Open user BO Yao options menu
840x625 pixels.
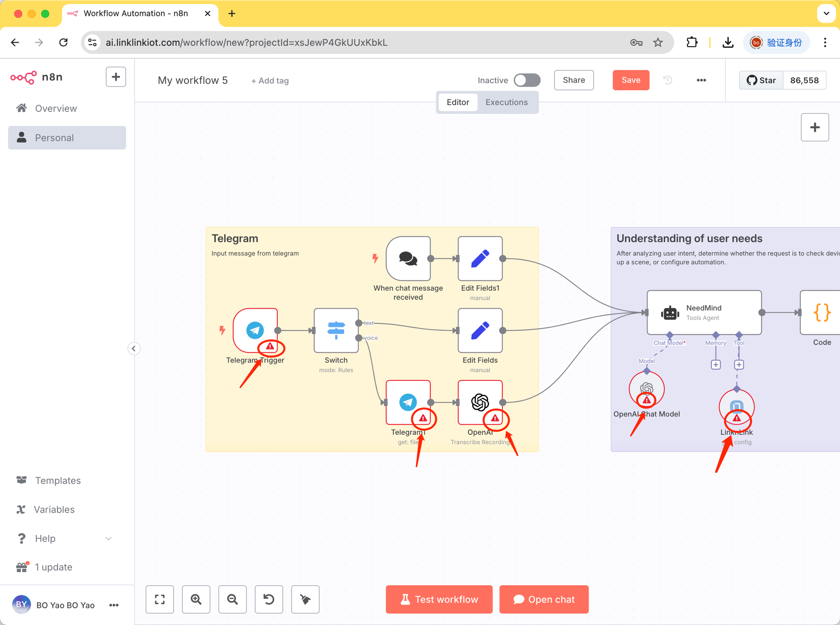point(114,605)
